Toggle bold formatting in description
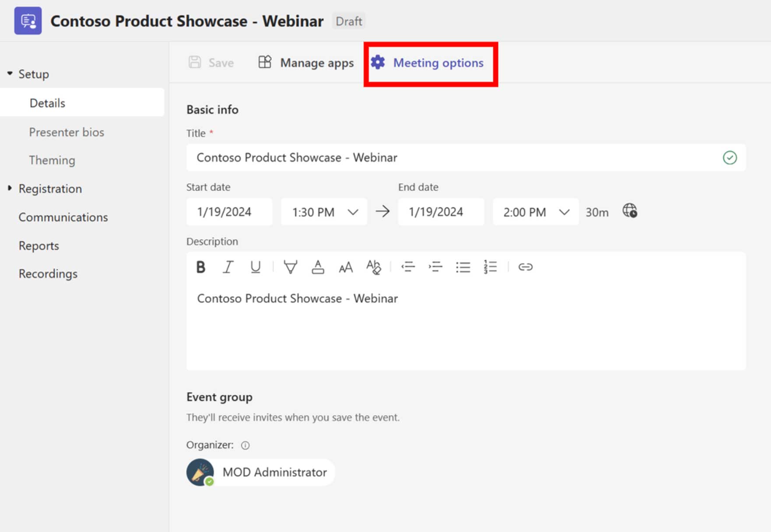The width and height of the screenshot is (771, 532). point(200,267)
